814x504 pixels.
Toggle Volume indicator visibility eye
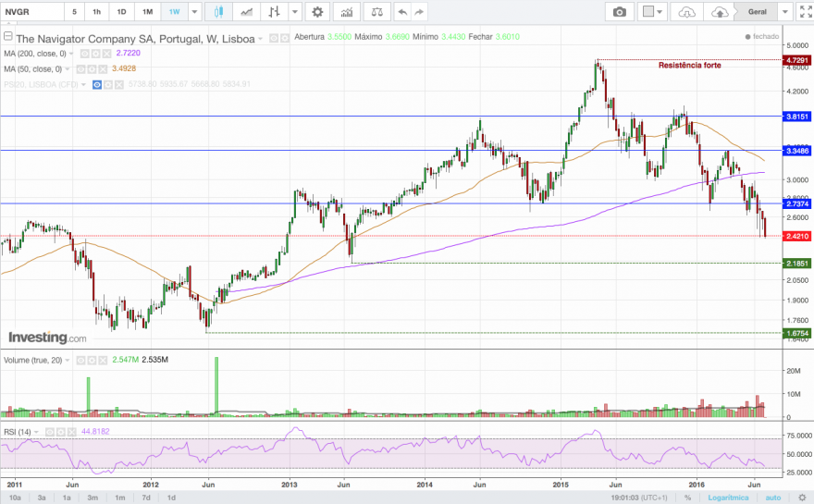pos(81,360)
